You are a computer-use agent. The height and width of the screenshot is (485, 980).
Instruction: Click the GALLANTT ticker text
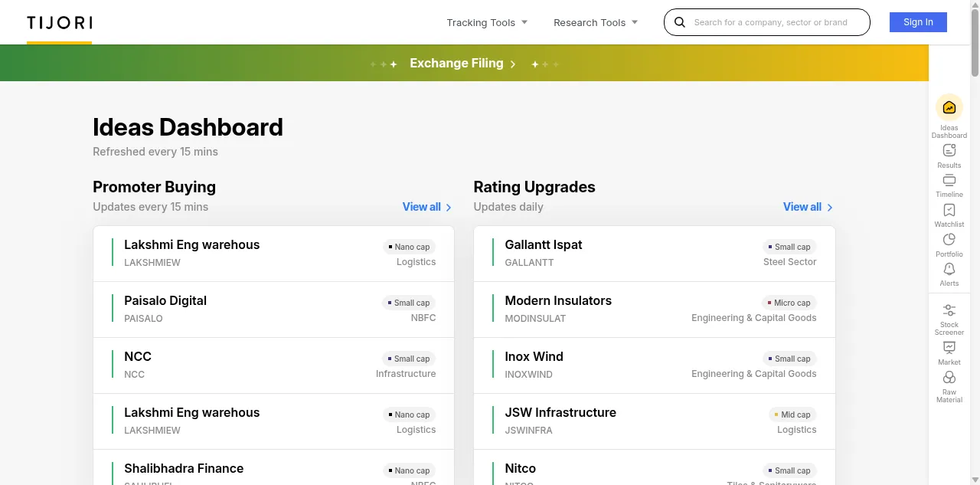[529, 263]
